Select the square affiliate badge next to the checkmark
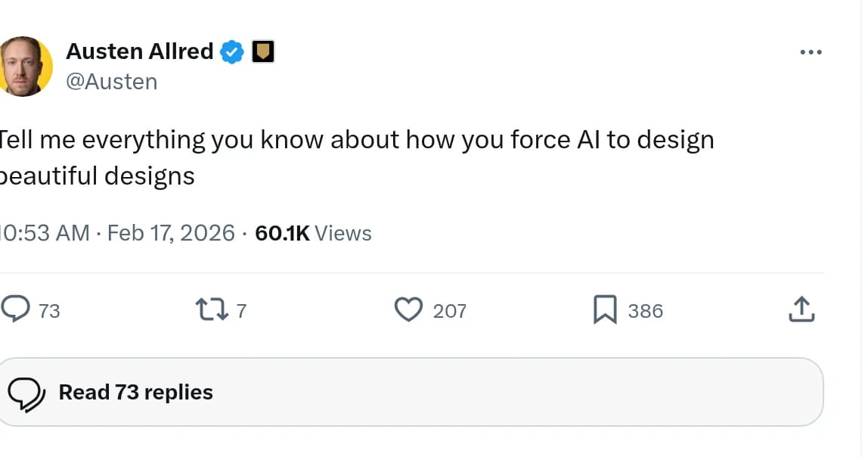 (x=262, y=51)
